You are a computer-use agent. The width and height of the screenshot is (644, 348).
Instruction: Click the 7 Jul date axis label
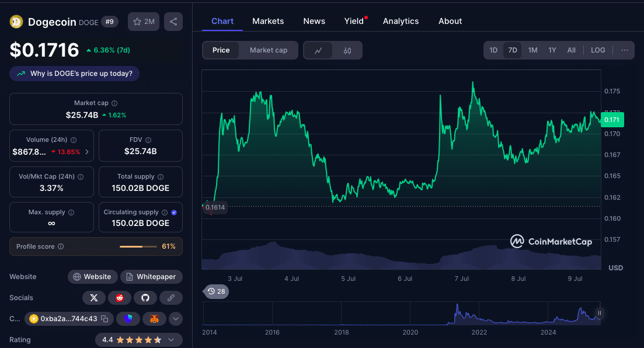462,279
